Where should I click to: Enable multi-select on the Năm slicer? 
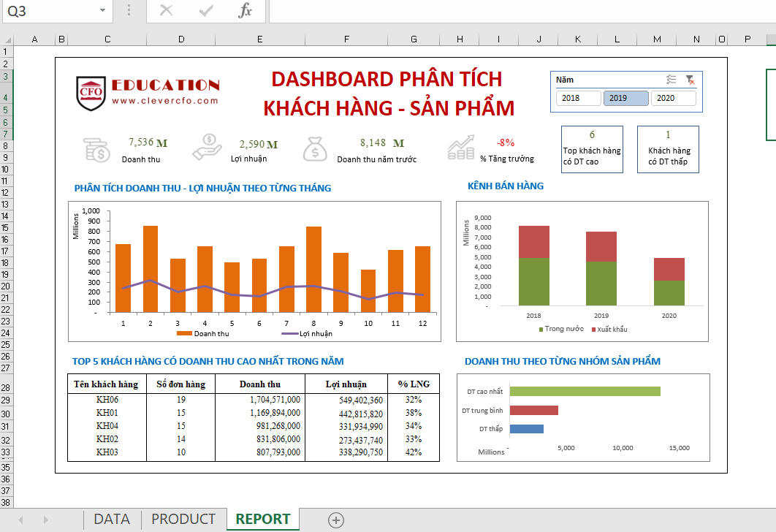point(672,80)
